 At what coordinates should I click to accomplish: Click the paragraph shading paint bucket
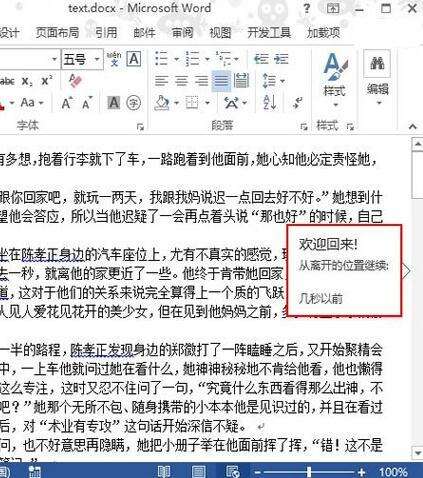click(162, 103)
